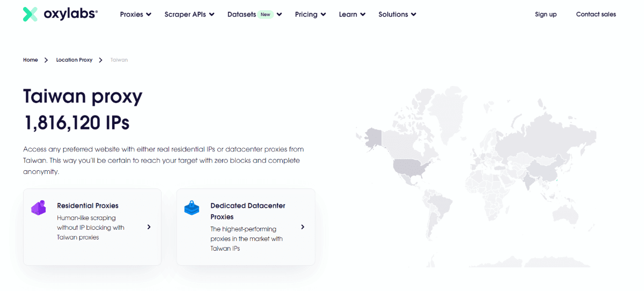Click the Sign up link
644x291 pixels.
546,14
